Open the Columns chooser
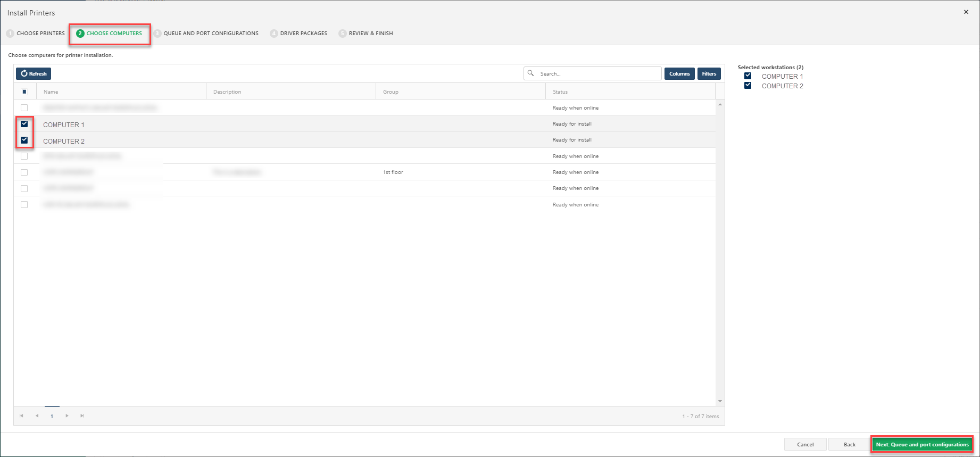980x457 pixels. pos(679,74)
